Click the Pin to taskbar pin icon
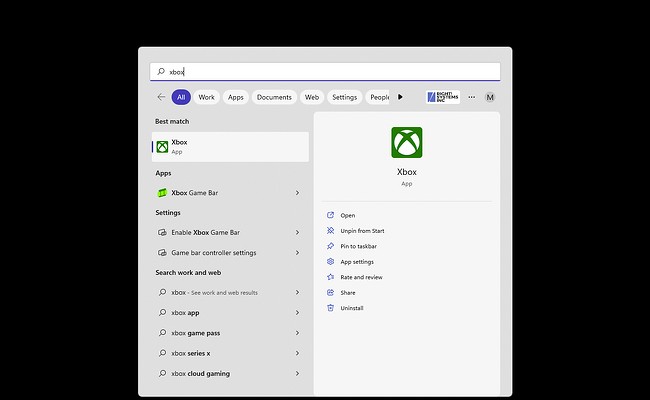 click(330, 246)
